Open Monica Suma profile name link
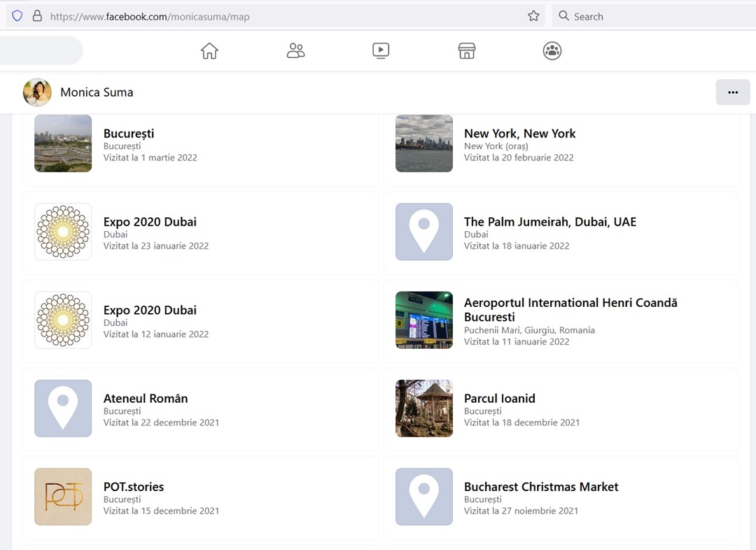 click(x=97, y=92)
